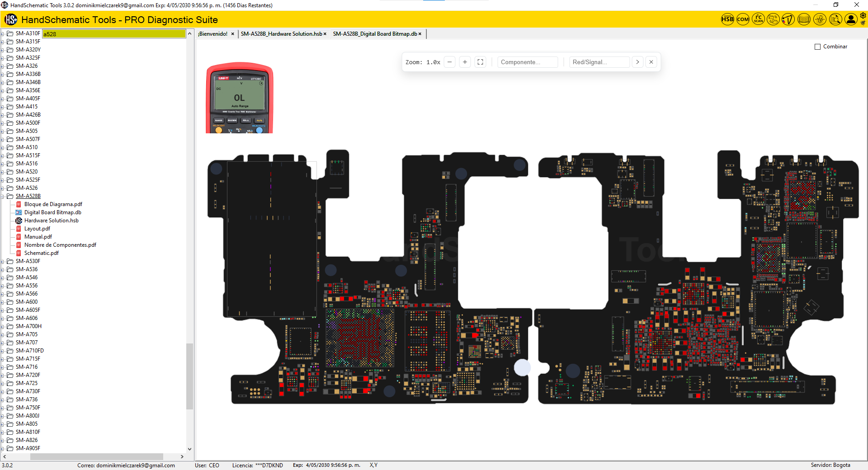Collapse the SM-A528B folder node

(x=2, y=196)
